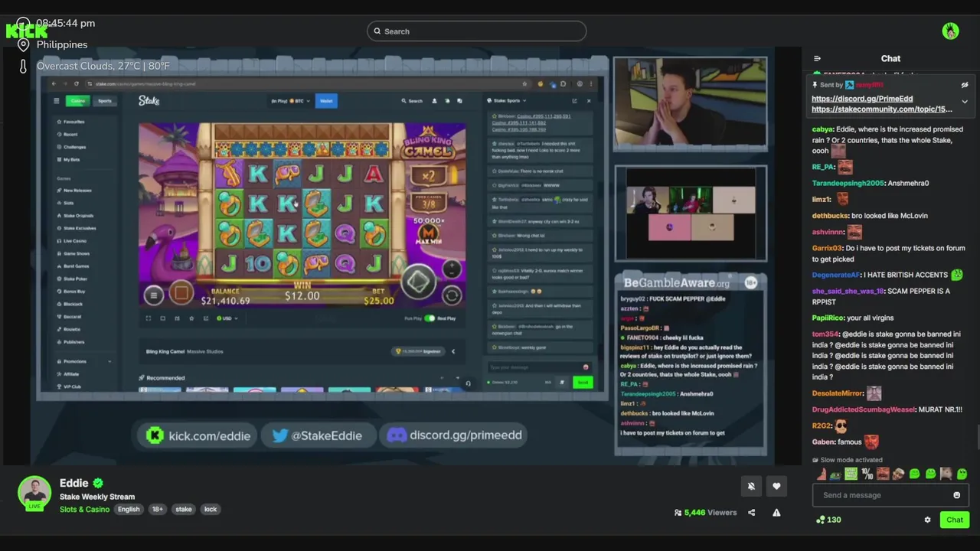Open the Eddie channel name link
This screenshot has width=980, height=551.
pyautogui.click(x=74, y=483)
